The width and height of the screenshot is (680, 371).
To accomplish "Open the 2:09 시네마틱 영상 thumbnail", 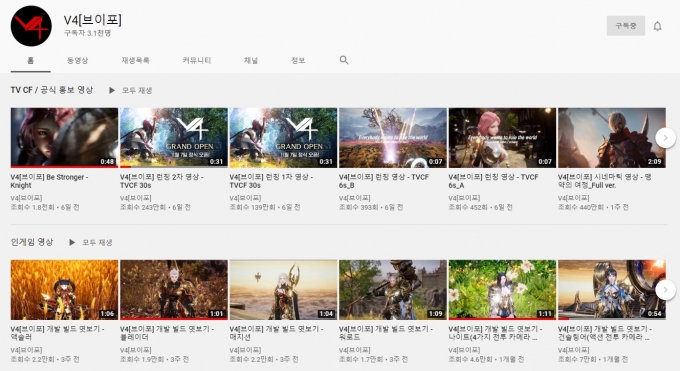I will [611, 138].
